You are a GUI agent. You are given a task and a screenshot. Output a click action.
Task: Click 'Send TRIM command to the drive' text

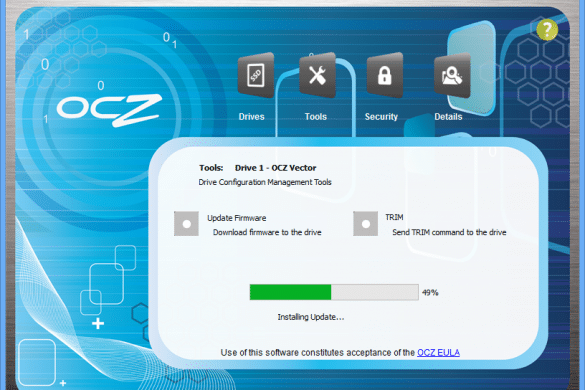(x=449, y=232)
